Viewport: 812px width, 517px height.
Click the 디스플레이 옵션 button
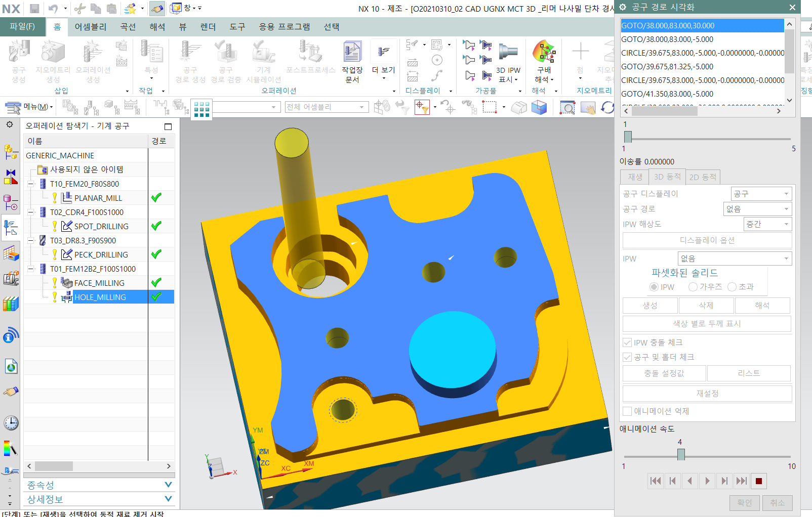tap(707, 240)
